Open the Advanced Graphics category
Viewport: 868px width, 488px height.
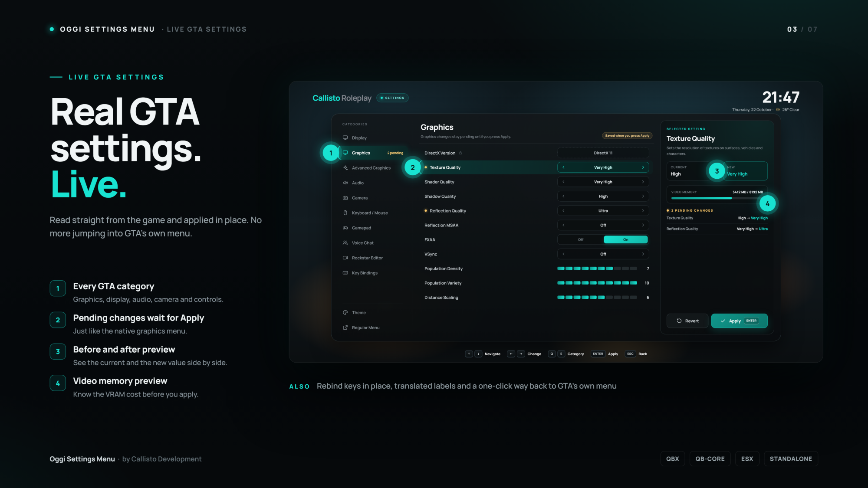pyautogui.click(x=374, y=168)
